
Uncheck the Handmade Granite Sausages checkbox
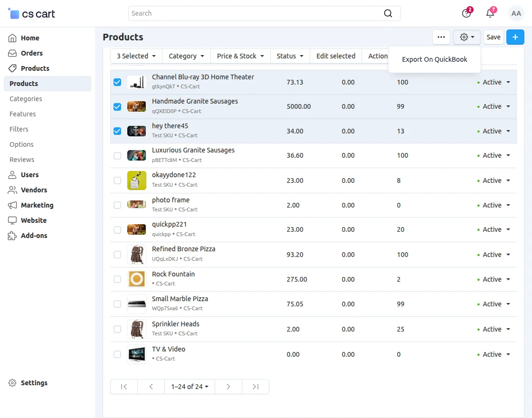(x=117, y=107)
